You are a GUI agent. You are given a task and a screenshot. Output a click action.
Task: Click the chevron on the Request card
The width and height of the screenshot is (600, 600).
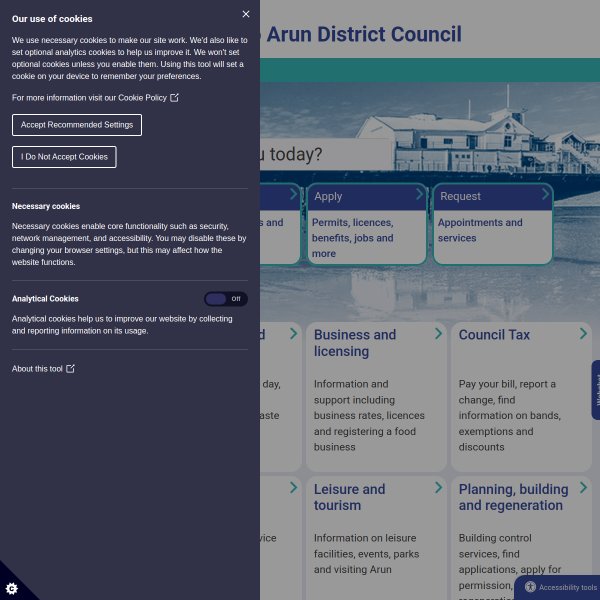546,194
